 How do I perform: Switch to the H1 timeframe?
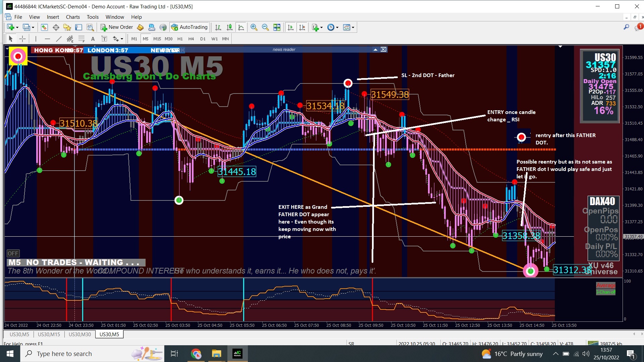tap(180, 39)
